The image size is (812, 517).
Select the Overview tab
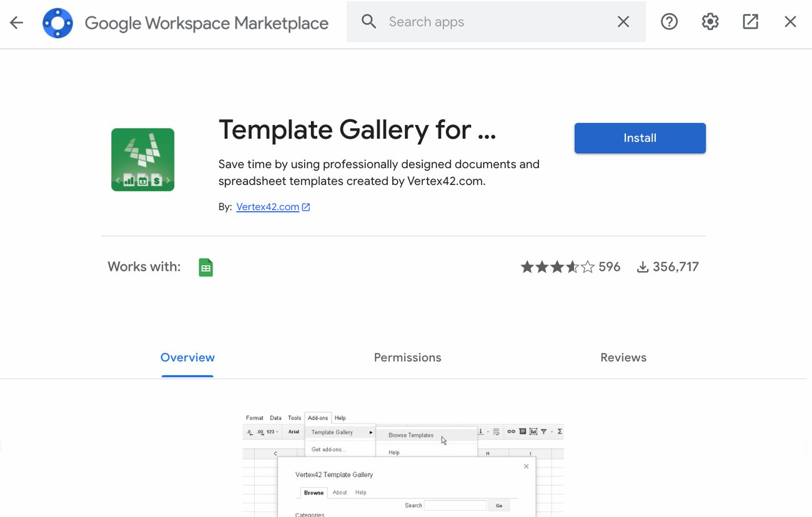click(x=187, y=357)
